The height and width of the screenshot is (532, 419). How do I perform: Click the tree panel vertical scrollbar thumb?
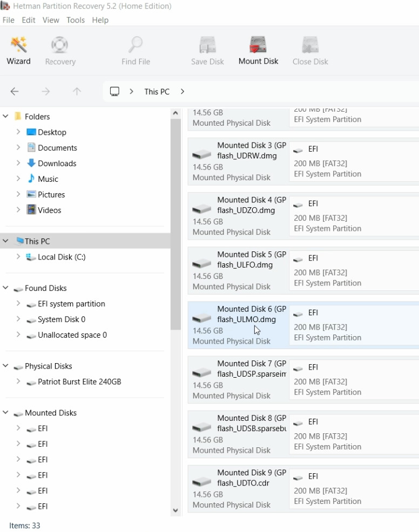[x=175, y=224]
